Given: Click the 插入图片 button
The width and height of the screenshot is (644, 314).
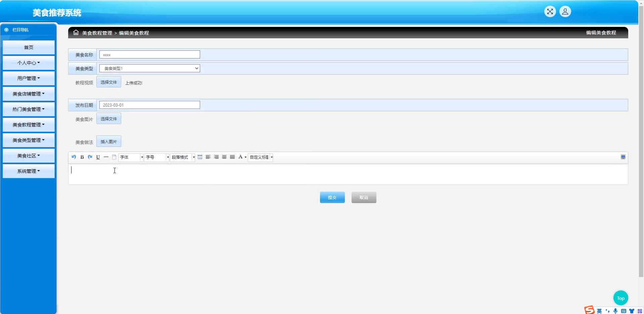Looking at the screenshot, I should (x=109, y=142).
